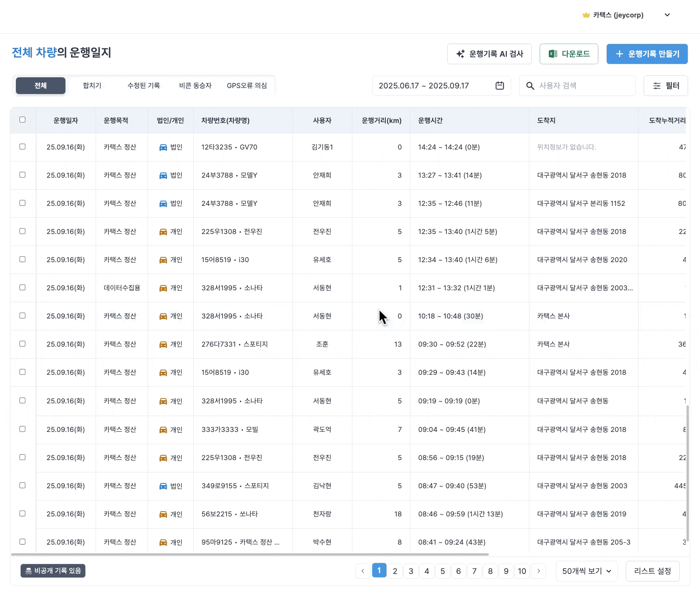Expand the 카택스 (jeycorp) account dropdown

pos(667,15)
